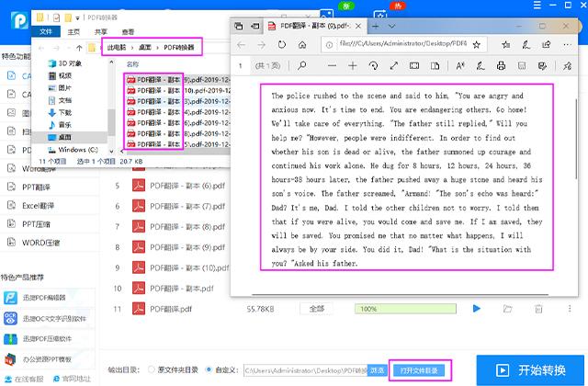588x386 pixels.
Task: Click the Edge browser forward arrow
Action: click(261, 45)
